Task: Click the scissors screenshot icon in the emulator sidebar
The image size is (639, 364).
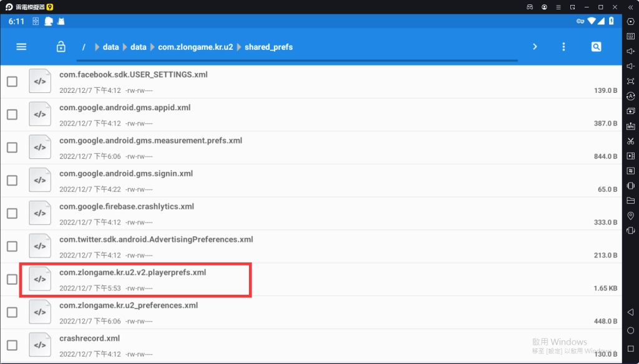Action: click(x=630, y=141)
